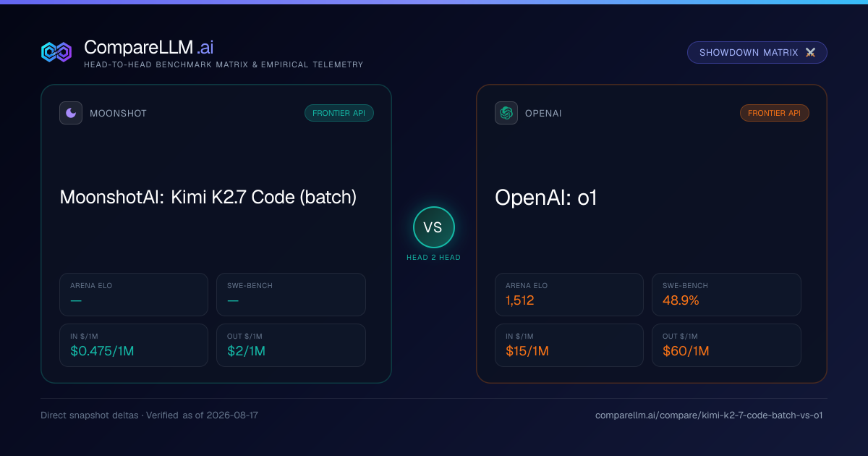Select the orange Frontier API badge on OpenAI card
The width and height of the screenshot is (868, 456).
pyautogui.click(x=775, y=113)
